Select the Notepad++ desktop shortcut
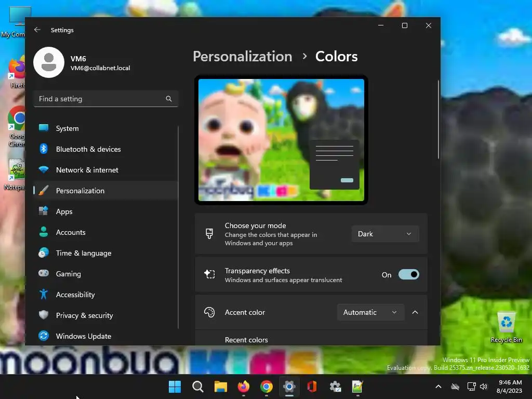This screenshot has height=399, width=532. 15,174
